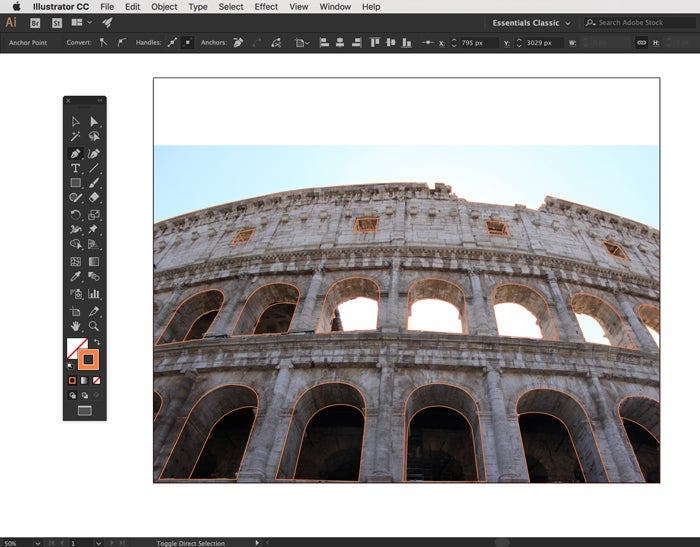700x547 pixels.
Task: Select the Zoom magnifier tool
Action: (94, 326)
